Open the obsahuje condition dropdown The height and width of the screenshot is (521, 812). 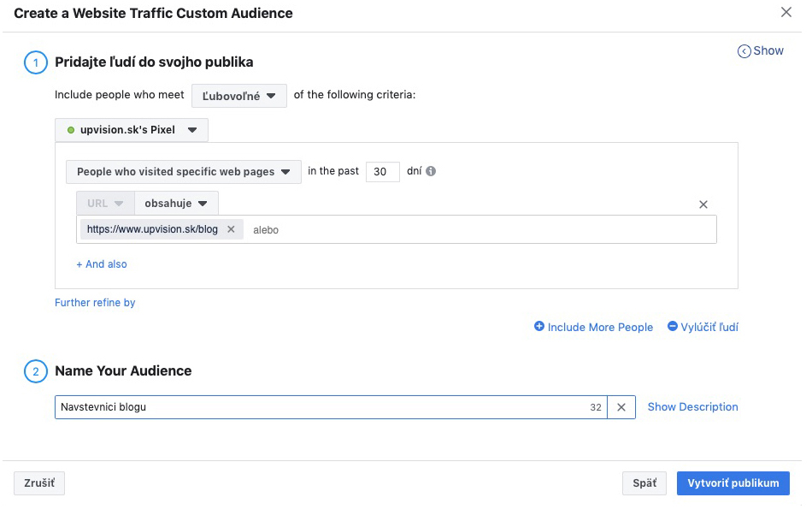tap(176, 204)
